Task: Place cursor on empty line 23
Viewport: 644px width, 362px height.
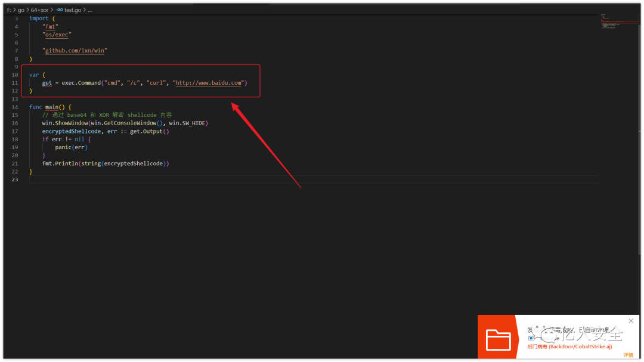Action: pyautogui.click(x=314, y=180)
